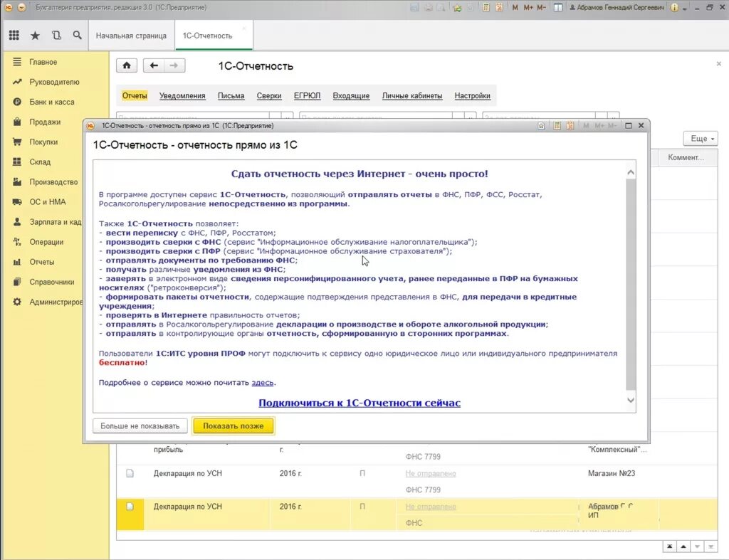Expand dropdown arrow next to info icon
This screenshot has height=560, width=729.
pyautogui.click(x=685, y=9)
